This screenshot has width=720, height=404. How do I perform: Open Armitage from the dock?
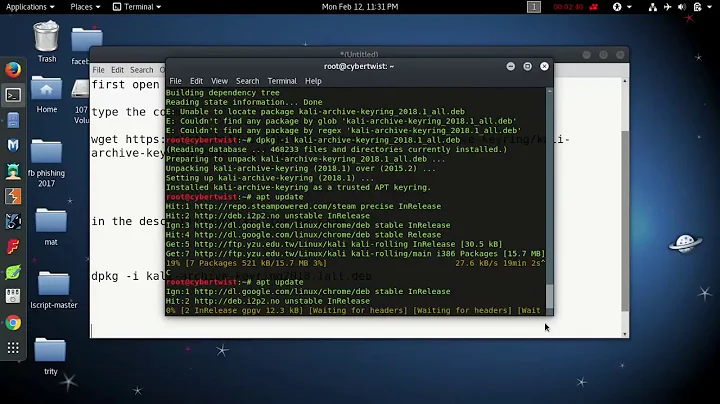pos(13,171)
